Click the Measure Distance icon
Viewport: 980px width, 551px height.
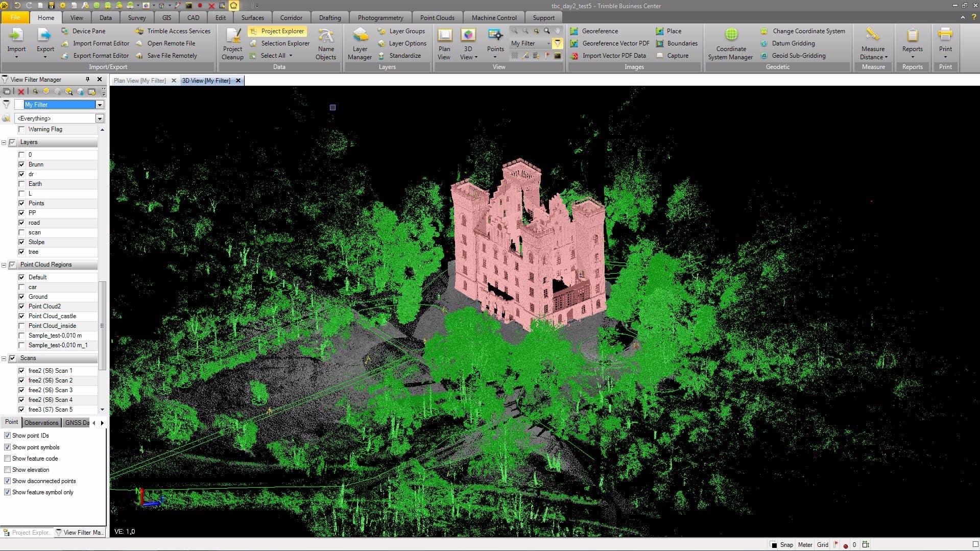tap(873, 35)
